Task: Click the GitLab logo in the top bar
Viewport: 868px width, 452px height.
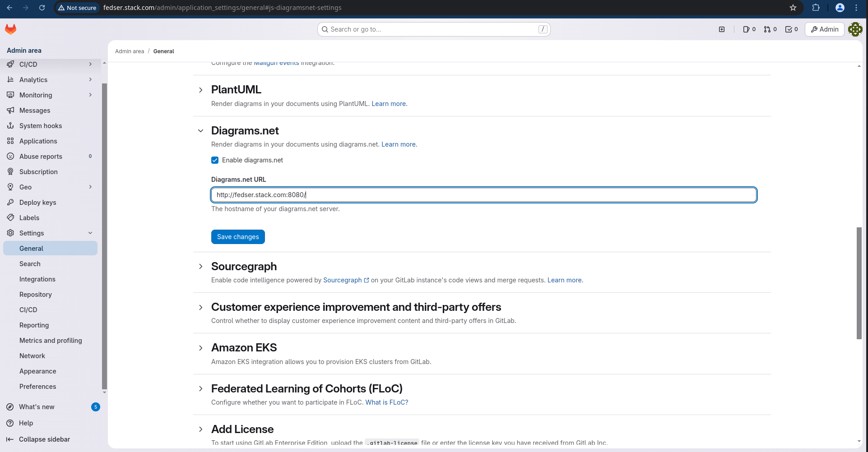Action: [10, 29]
